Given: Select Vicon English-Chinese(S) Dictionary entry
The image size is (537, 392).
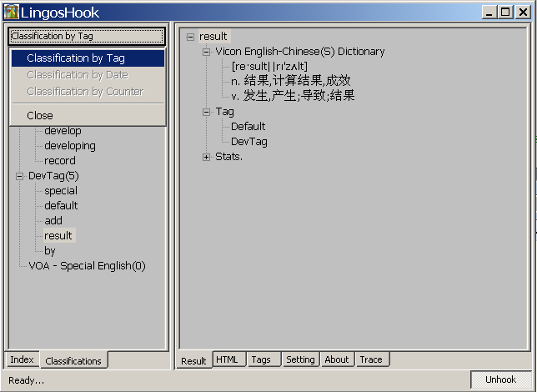Looking at the screenshot, I should (x=300, y=52).
